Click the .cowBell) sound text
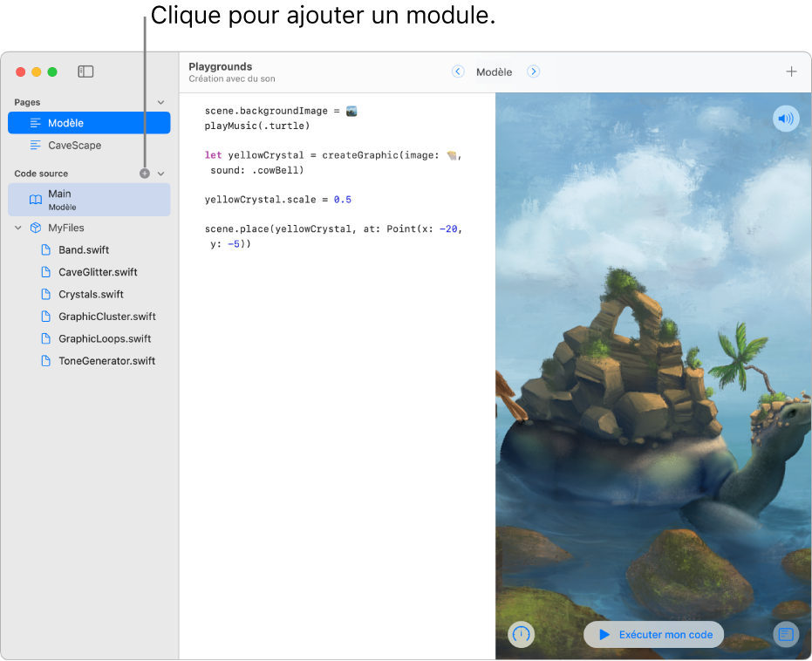Viewport: 812px width, 661px height. 277,170
